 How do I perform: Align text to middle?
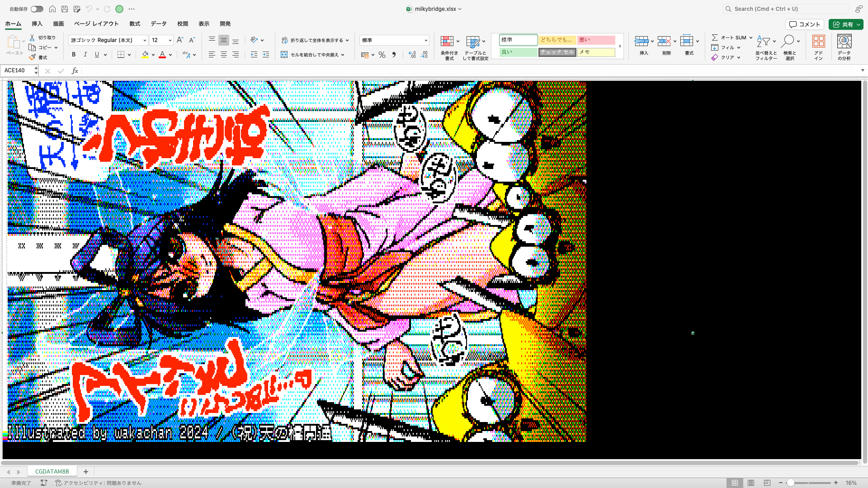click(223, 40)
